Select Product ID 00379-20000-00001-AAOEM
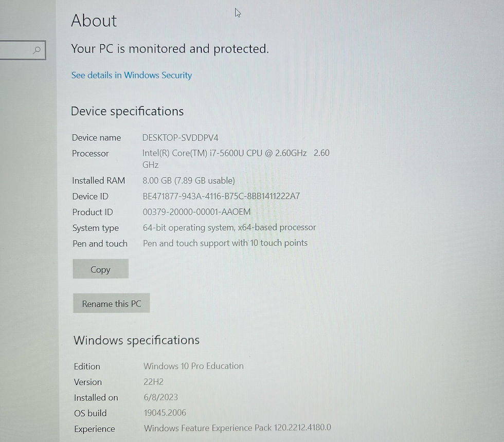 click(x=196, y=212)
